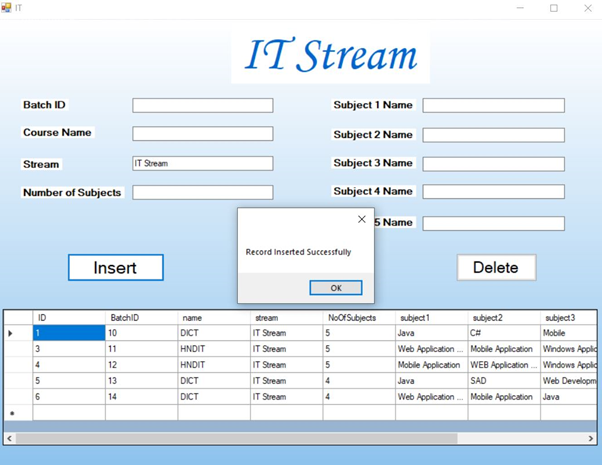Viewport: 602px width, 465px height.
Task: Click the name column header
Action: (x=214, y=318)
